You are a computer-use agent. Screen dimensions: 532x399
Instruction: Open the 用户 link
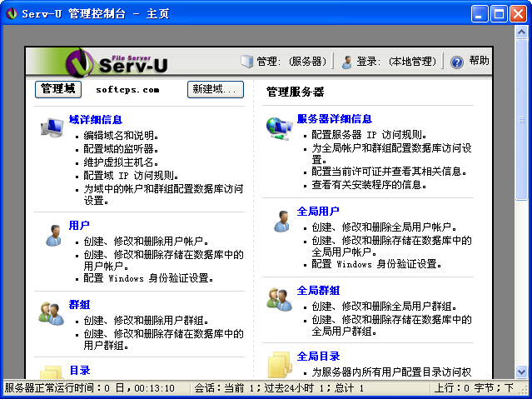79,225
